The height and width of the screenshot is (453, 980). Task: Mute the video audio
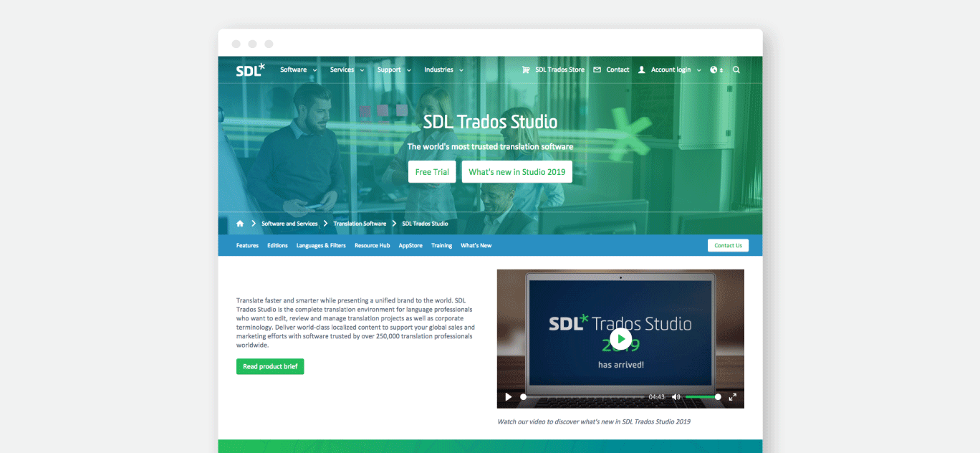click(676, 396)
